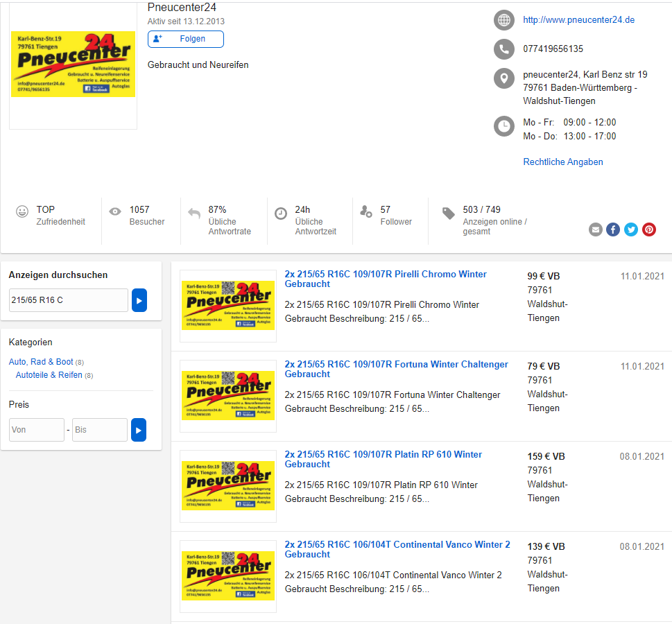Click the Continental Vanco description text
672x624 pixels.
393,582
